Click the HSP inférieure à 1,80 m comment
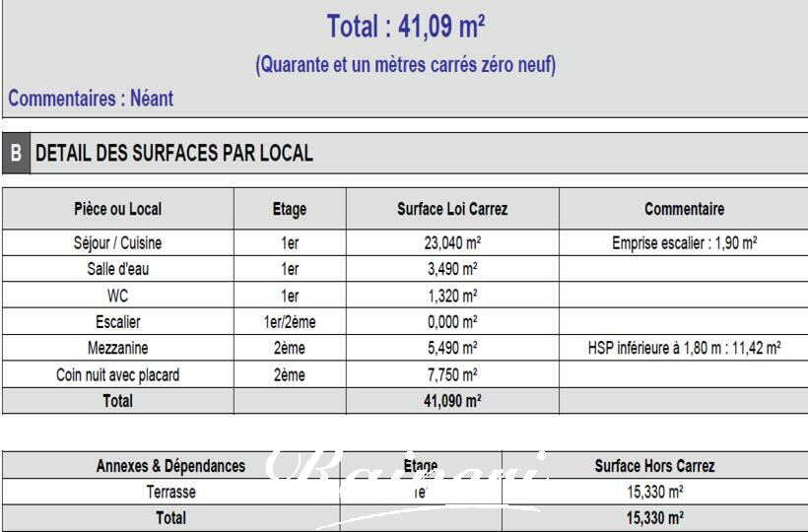808x532 pixels. [x=684, y=348]
